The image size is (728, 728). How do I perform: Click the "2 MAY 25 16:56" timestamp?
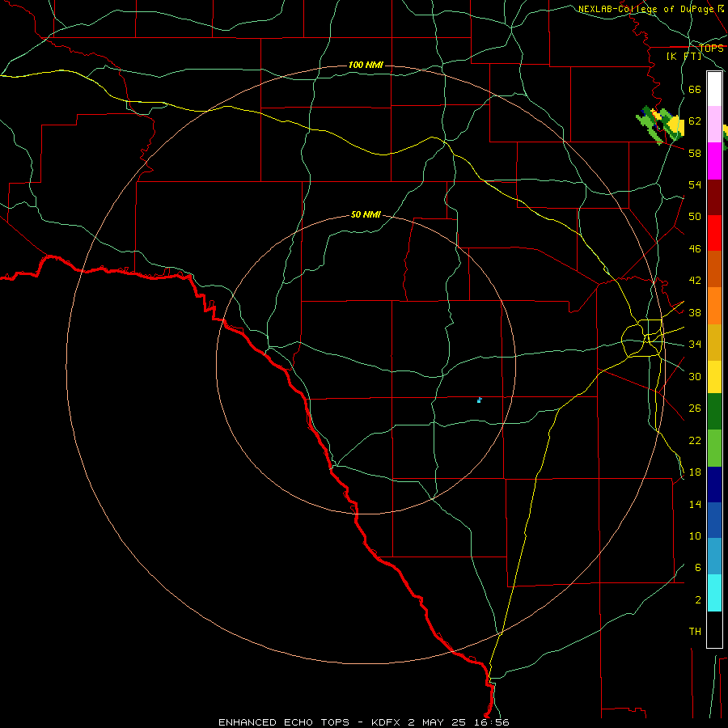[x=459, y=722]
